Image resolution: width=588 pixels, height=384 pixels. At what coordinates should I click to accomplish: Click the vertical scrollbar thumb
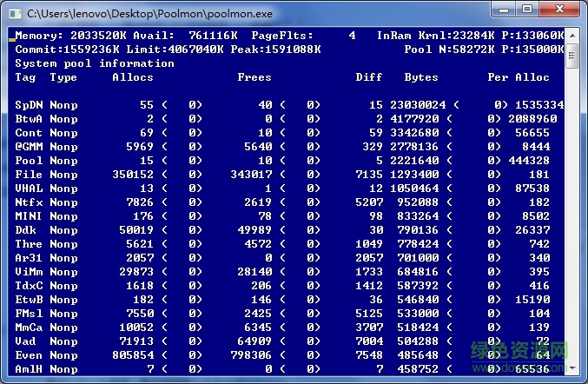click(571, 56)
